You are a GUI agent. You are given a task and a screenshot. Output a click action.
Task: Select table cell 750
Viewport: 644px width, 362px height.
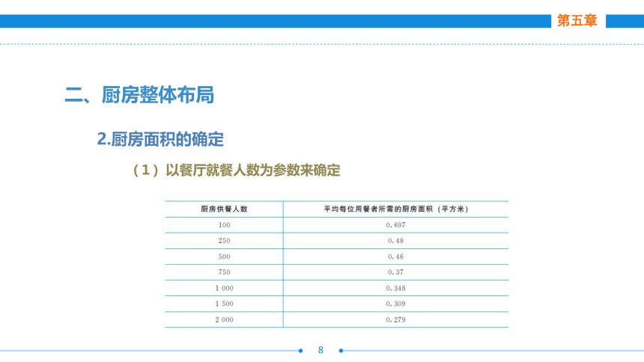[224, 272]
